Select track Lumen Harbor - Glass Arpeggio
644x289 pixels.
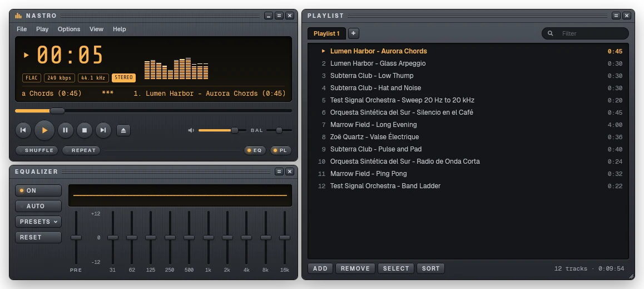(x=468, y=63)
